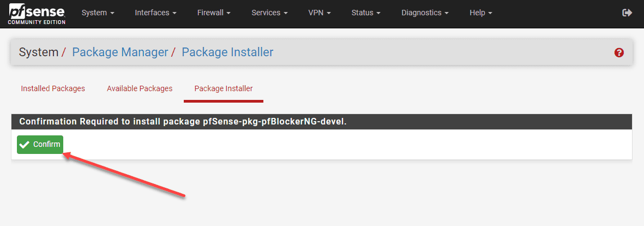This screenshot has height=226, width=644.
Task: Select the Package Installer tab
Action: [224, 88]
